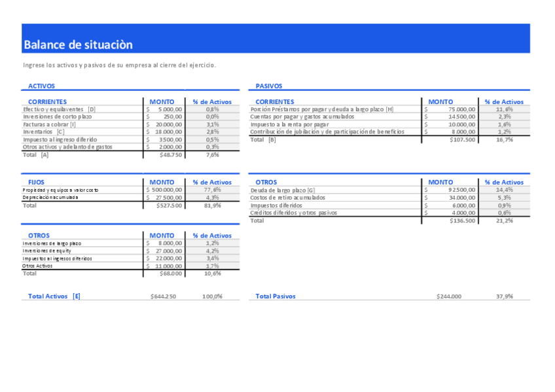This screenshot has width=555, height=392.
Task: Click the title 'Balance de situaciòn'
Action: point(79,45)
